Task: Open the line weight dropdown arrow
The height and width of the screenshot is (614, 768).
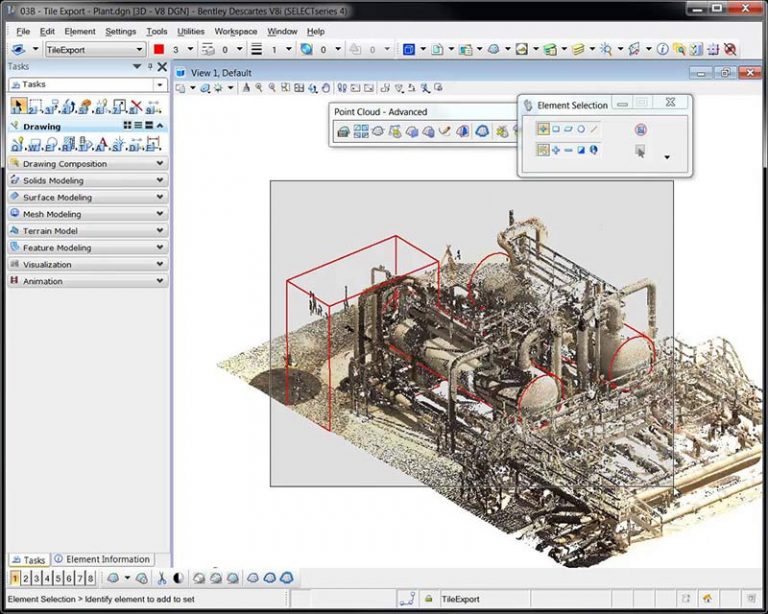Action: click(288, 49)
